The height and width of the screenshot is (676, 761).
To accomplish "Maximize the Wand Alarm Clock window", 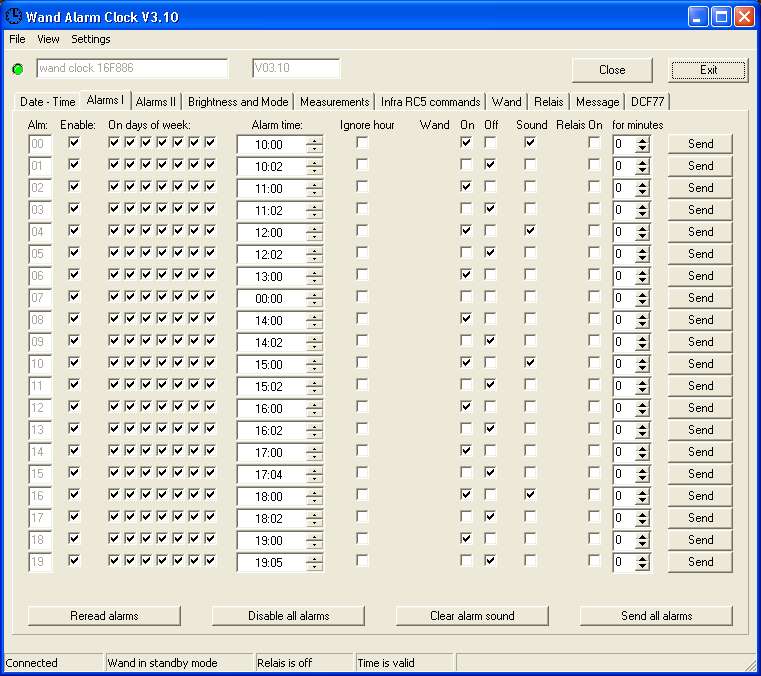I will pyautogui.click(x=721, y=17).
